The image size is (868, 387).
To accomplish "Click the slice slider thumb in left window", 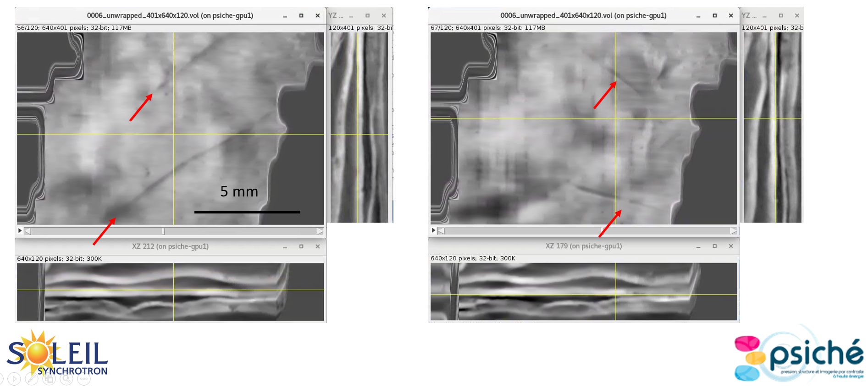I will (x=163, y=231).
